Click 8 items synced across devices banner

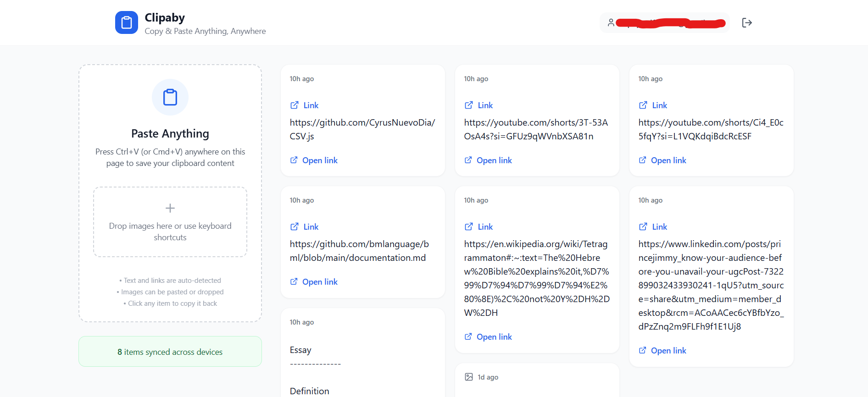(x=170, y=352)
